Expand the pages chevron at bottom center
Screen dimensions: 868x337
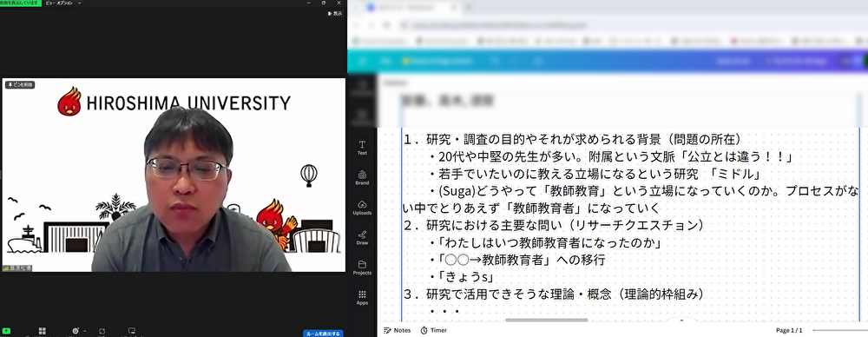(x=681, y=320)
